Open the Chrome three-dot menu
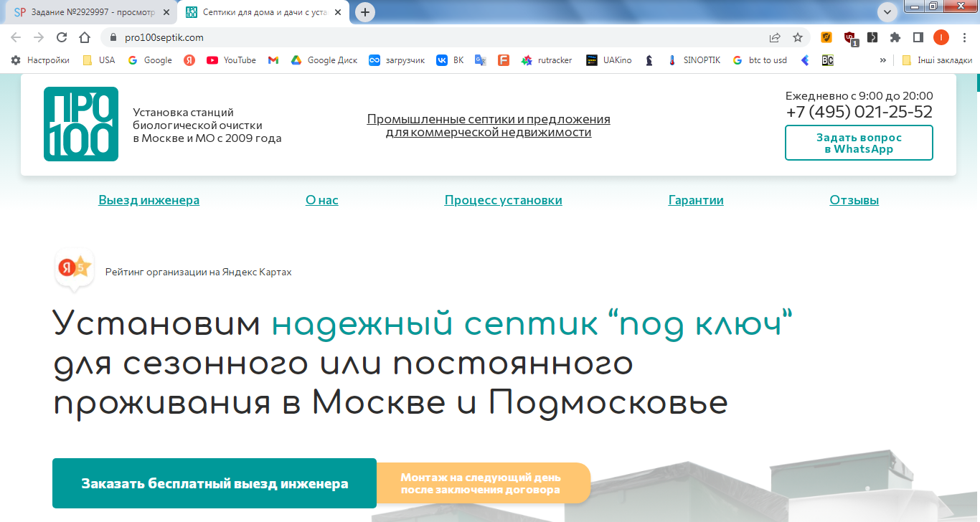 963,37
